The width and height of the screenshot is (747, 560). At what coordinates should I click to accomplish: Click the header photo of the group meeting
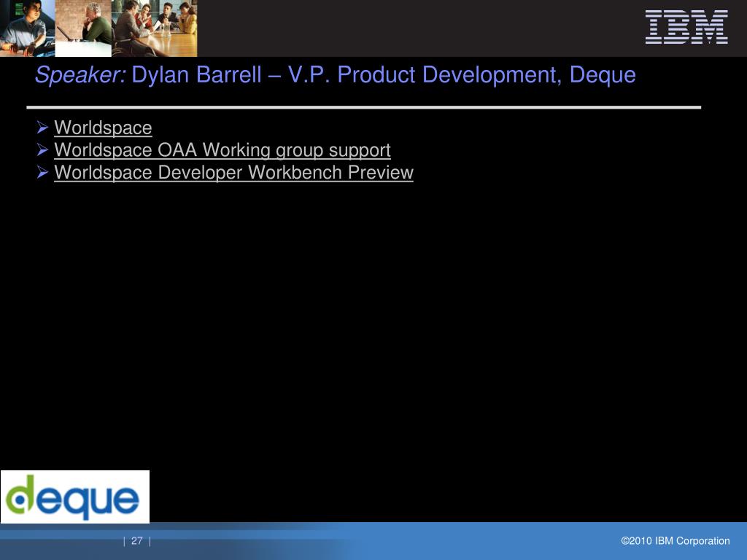(x=155, y=28)
